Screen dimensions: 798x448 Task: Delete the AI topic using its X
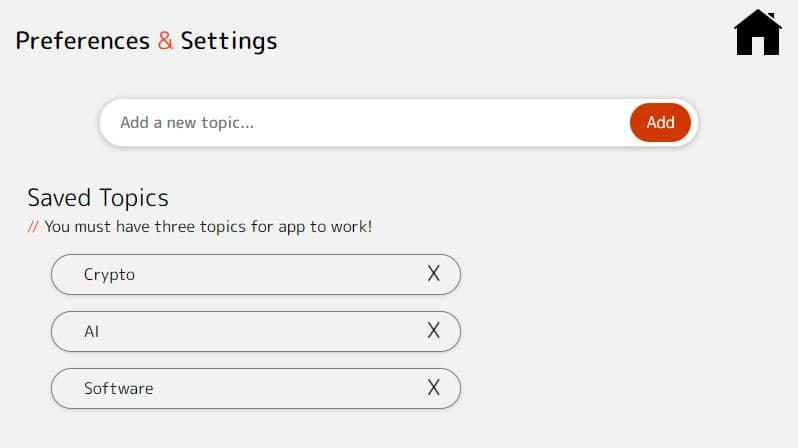click(x=434, y=331)
